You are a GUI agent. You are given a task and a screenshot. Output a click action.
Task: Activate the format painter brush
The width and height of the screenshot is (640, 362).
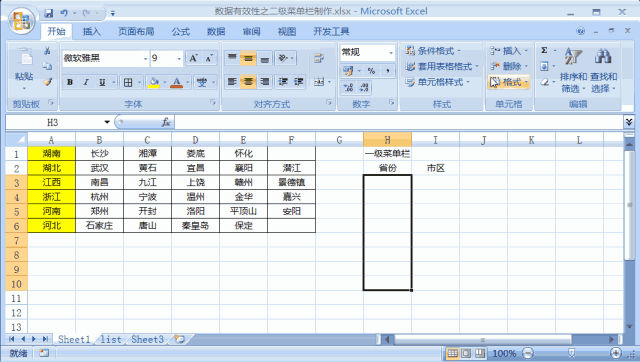coord(47,82)
